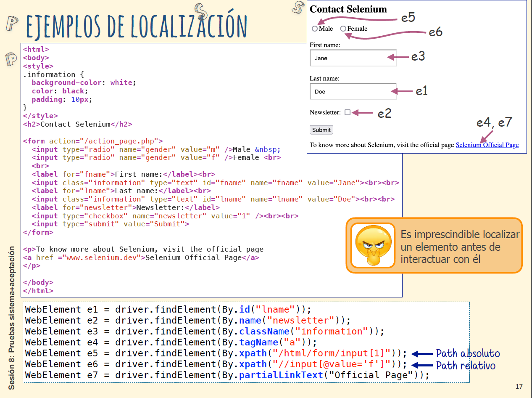Click the decorative P left of the title
Image resolution: width=532 pixels, height=398 pixels.
[12, 24]
